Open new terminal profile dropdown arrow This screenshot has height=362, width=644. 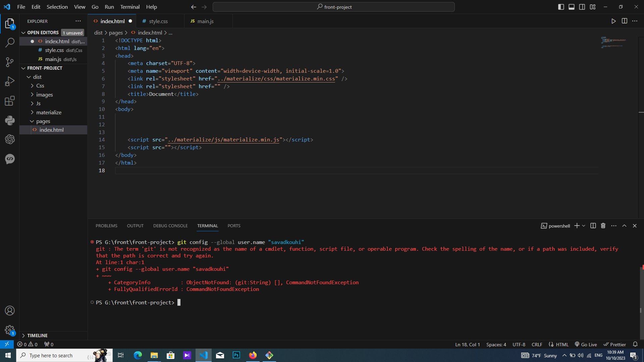(x=584, y=226)
